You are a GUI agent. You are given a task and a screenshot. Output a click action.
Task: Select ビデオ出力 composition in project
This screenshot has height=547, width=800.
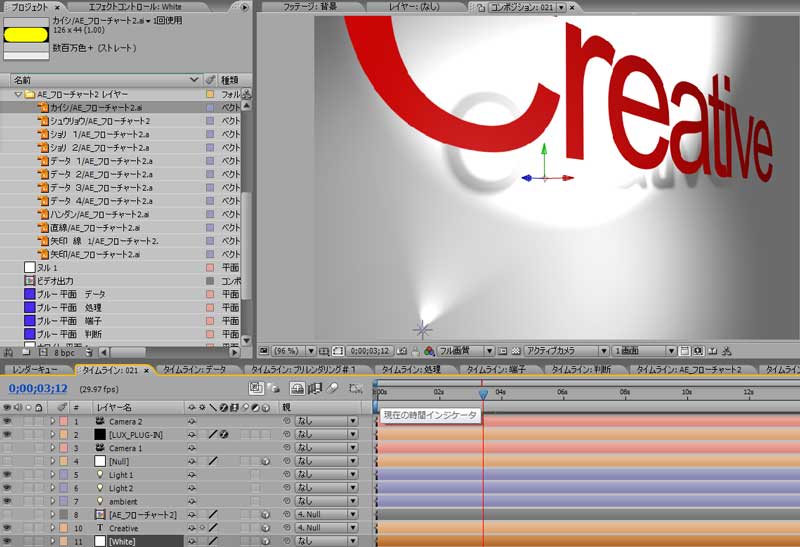pos(55,281)
